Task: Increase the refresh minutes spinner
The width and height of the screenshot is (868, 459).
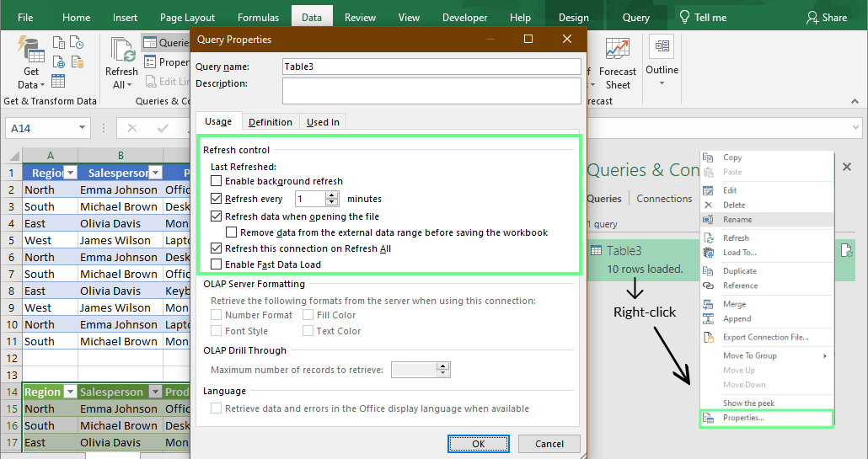Action: coord(332,195)
